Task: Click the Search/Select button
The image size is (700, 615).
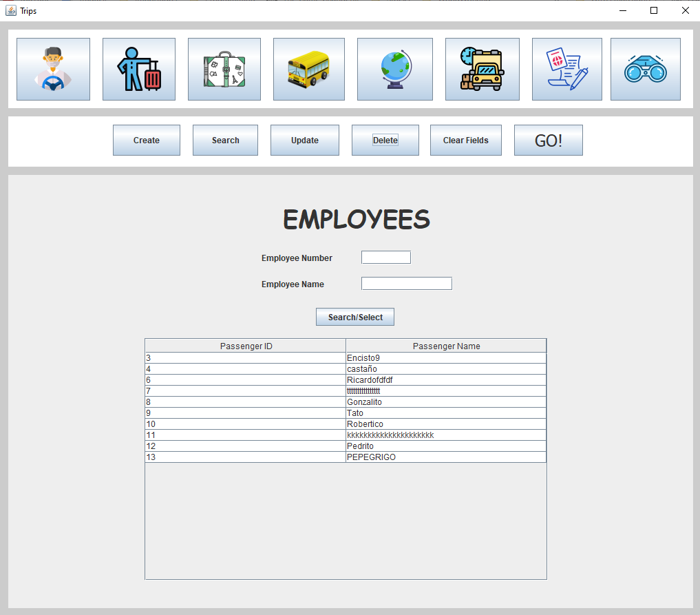Action: point(355,317)
